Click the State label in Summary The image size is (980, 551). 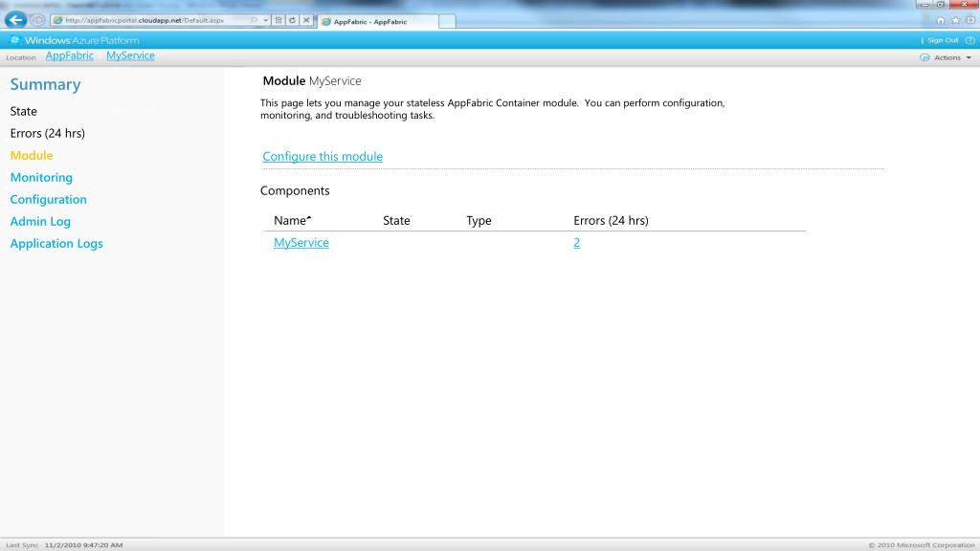tap(23, 111)
